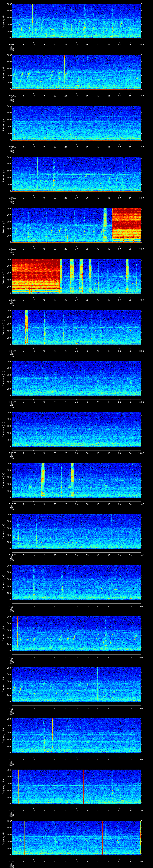Click the Frequency (Hz) axis label of the 6:13:00 panel
The width and height of the screenshot is (153, 868).
[4, 633]
